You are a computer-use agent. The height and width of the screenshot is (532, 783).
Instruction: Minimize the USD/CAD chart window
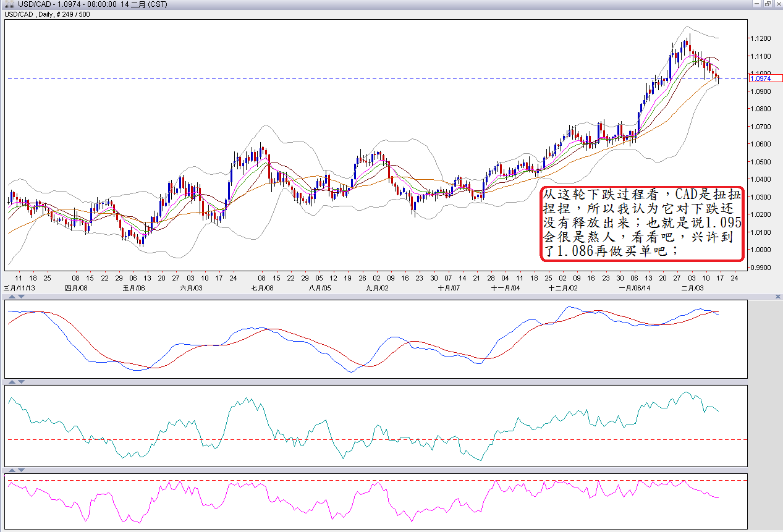tap(756, 4)
